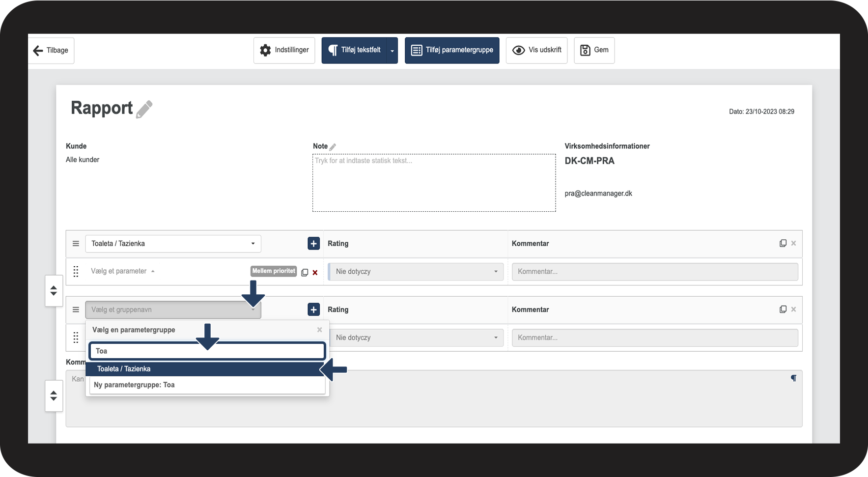Click the Note edit pencil icon
Image resolution: width=868 pixels, height=477 pixels.
pyautogui.click(x=333, y=147)
